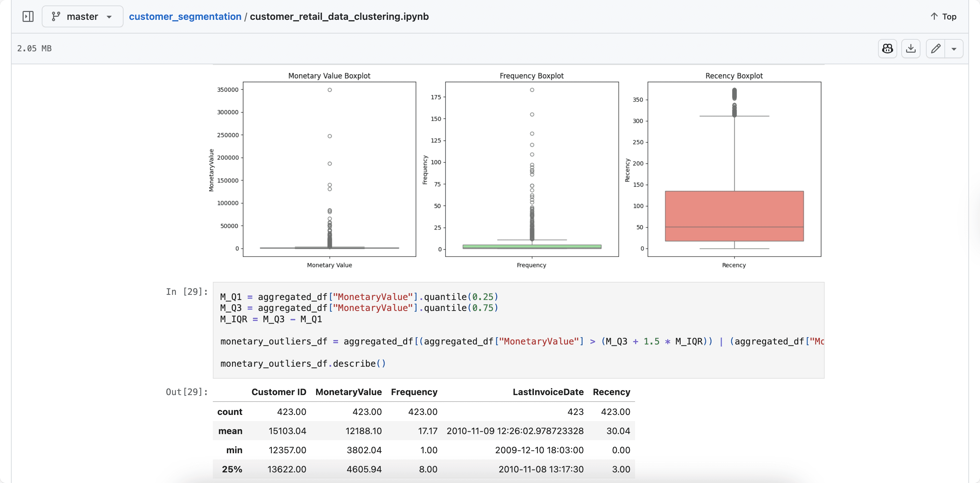This screenshot has width=980, height=483.
Task: Click the Monetary Value Boxplot chart
Action: (x=329, y=169)
